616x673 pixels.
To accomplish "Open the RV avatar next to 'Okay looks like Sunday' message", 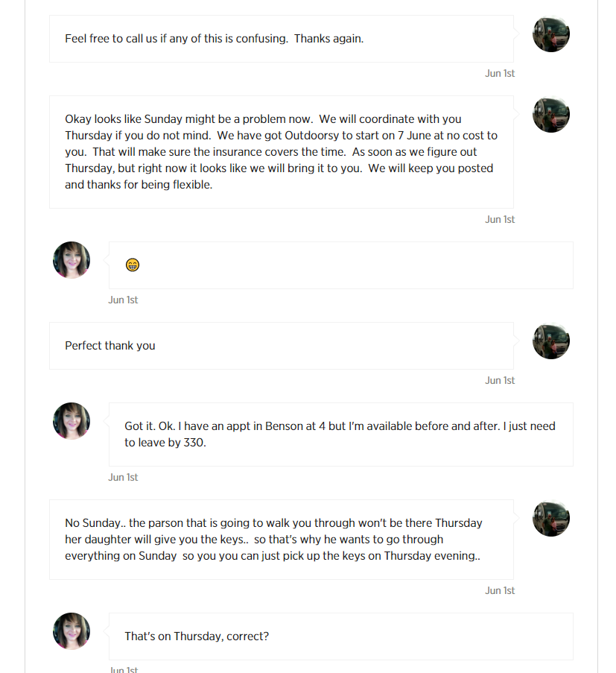I will tap(550, 115).
